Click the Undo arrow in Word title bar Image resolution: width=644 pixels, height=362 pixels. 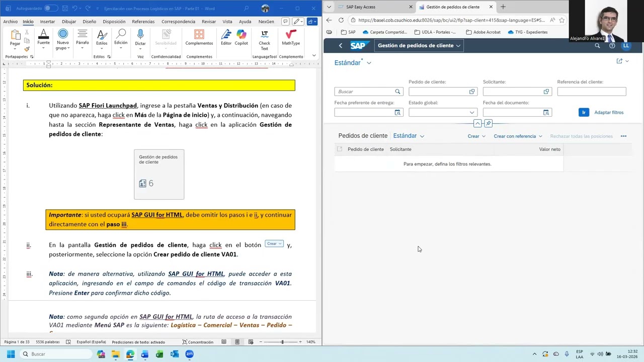pos(74,9)
